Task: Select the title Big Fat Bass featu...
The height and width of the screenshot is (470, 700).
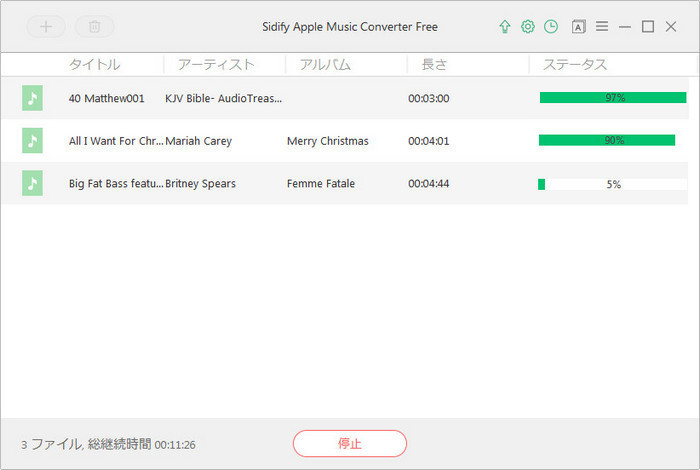Action: click(x=116, y=183)
